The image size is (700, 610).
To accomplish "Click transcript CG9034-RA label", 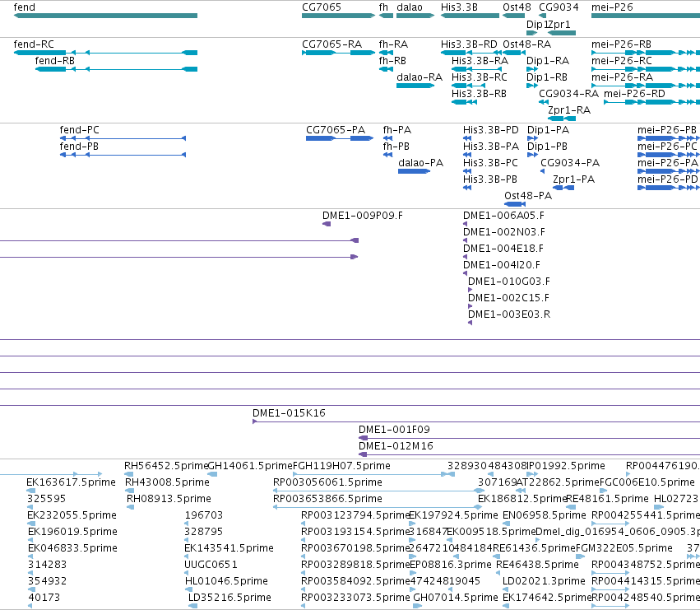I will [568, 94].
